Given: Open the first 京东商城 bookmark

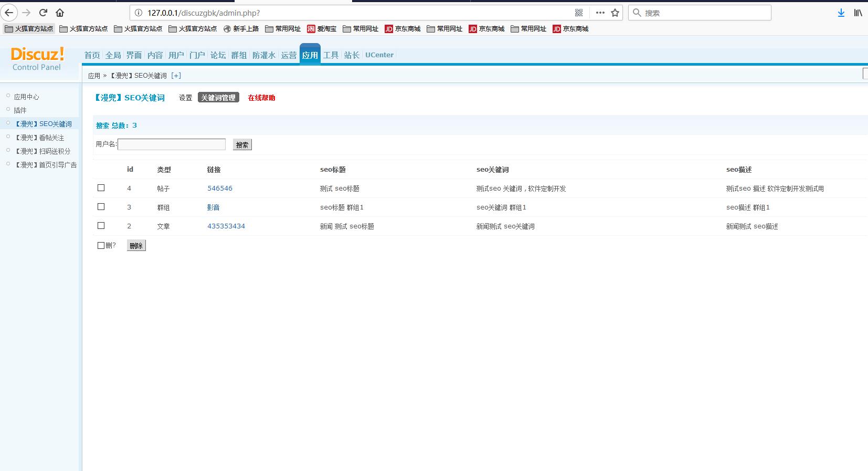Looking at the screenshot, I should pos(403,29).
